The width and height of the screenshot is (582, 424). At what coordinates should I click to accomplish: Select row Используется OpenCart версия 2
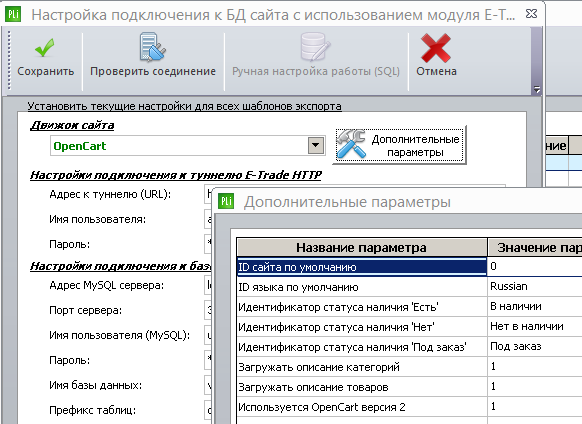coord(362,407)
